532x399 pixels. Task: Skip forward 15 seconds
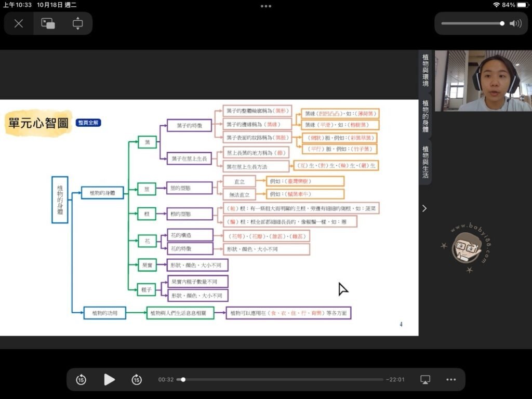pos(136,379)
